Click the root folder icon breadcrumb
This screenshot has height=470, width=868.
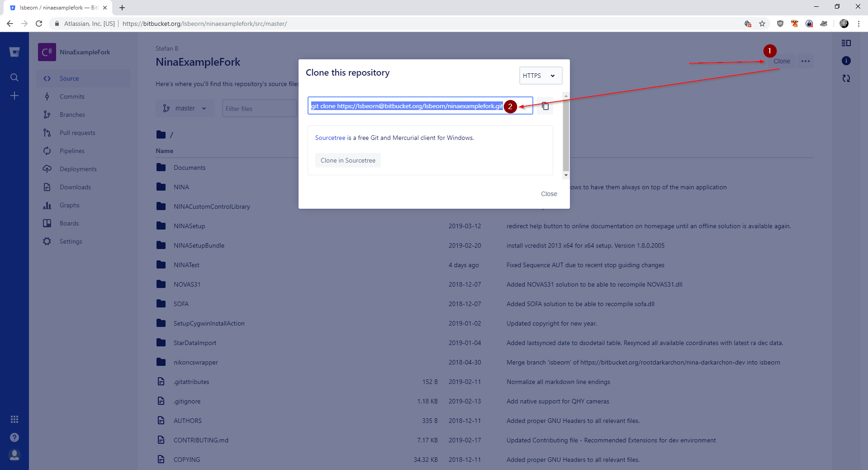coord(161,134)
